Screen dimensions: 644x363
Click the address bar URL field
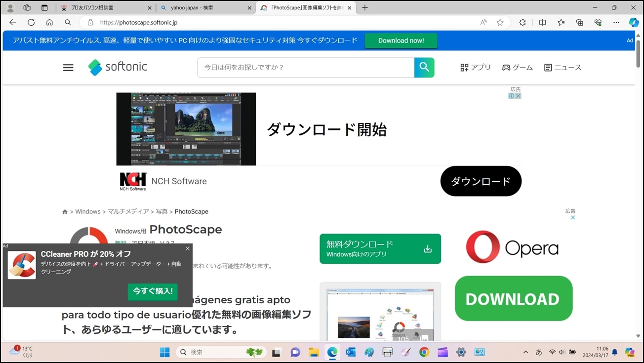tap(279, 22)
